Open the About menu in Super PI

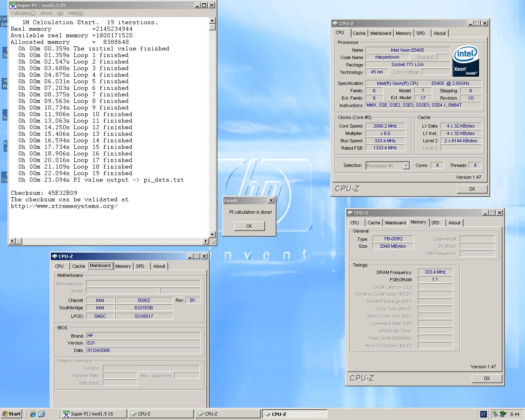pyautogui.click(x=52, y=13)
